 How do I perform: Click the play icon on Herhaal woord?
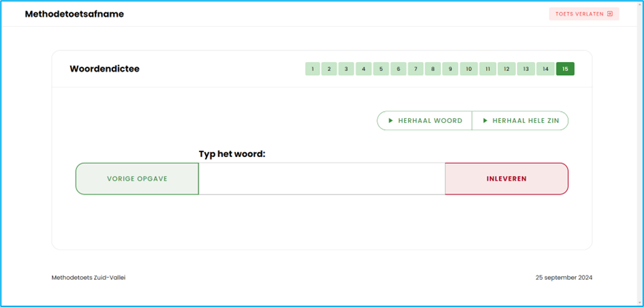tap(390, 121)
